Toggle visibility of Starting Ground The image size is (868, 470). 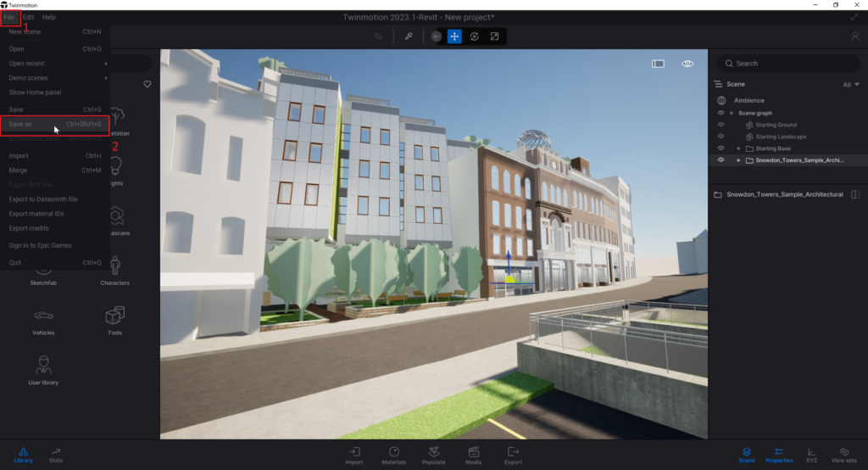point(721,125)
